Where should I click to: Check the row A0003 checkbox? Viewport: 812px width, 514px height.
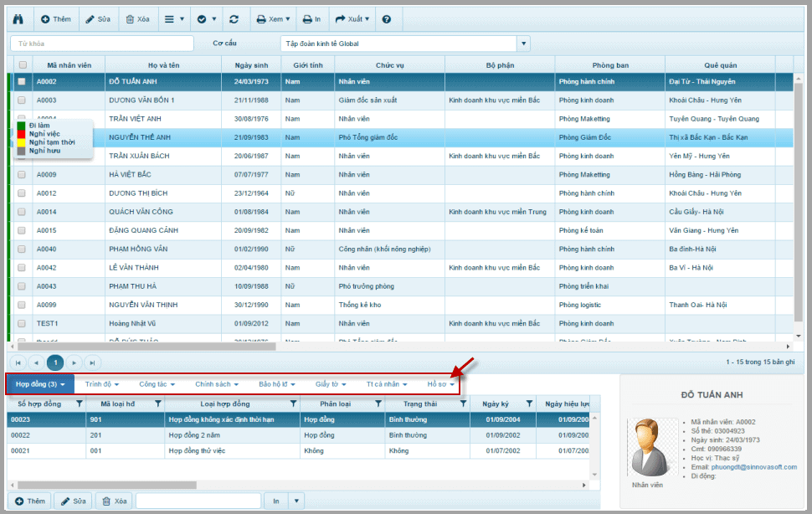pos(21,100)
